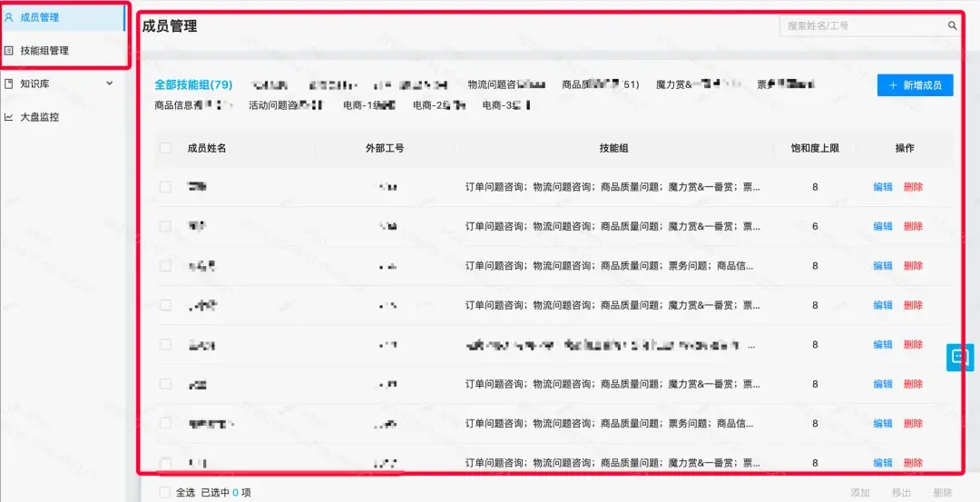Click the 成员管理 person icon in sidebar
The width and height of the screenshot is (980, 502).
click(x=9, y=17)
